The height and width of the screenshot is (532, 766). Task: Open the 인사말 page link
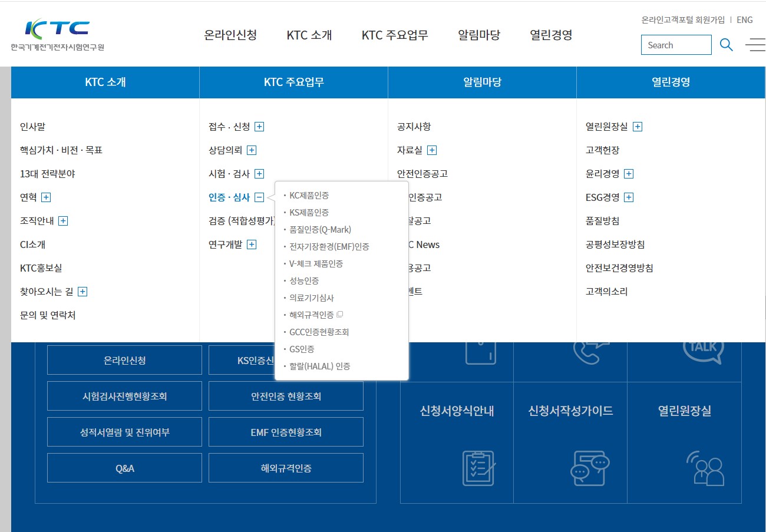32,127
